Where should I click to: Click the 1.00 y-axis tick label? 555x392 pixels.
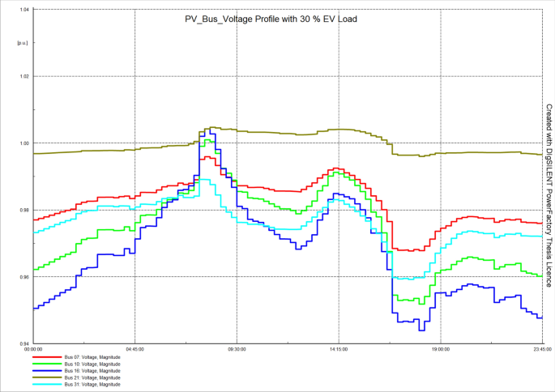(x=23, y=143)
